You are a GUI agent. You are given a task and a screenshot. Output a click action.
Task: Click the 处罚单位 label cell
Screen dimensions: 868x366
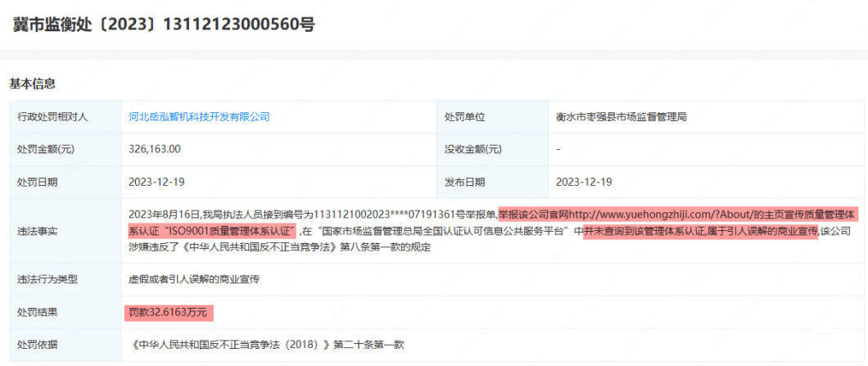click(492, 117)
